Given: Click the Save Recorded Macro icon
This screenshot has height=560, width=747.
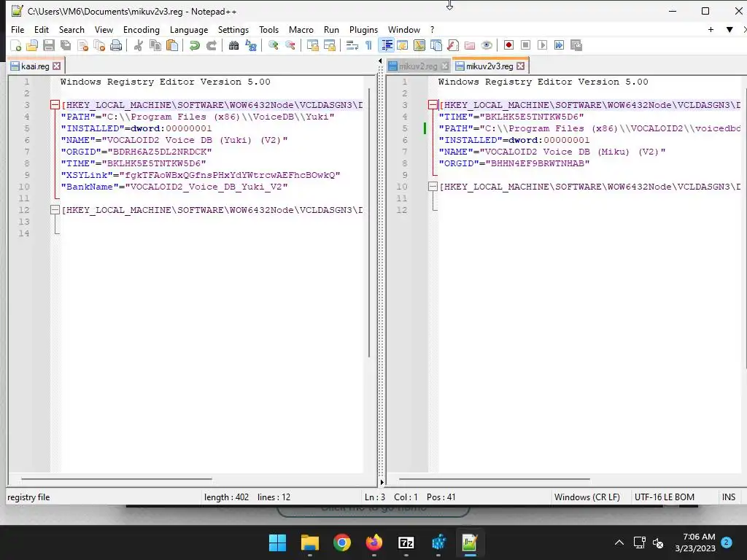Looking at the screenshot, I should pos(576,45).
